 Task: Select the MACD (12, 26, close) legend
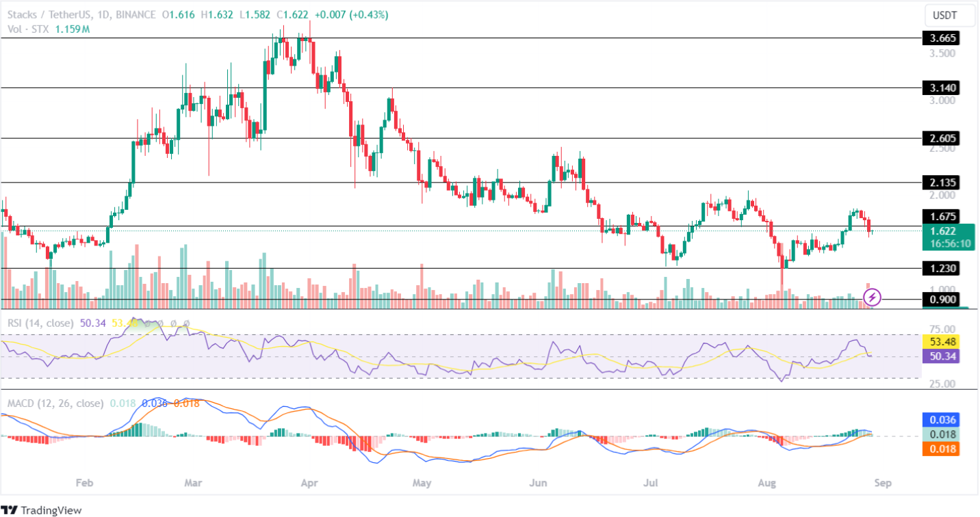click(x=55, y=403)
